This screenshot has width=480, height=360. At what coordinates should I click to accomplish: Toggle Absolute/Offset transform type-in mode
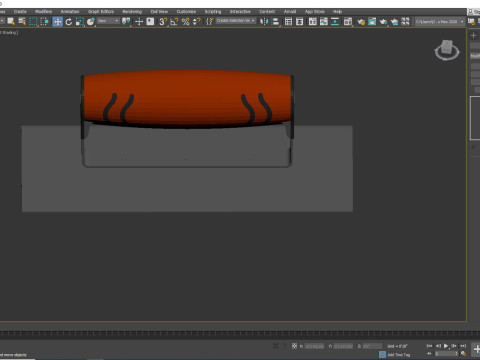tap(294, 346)
